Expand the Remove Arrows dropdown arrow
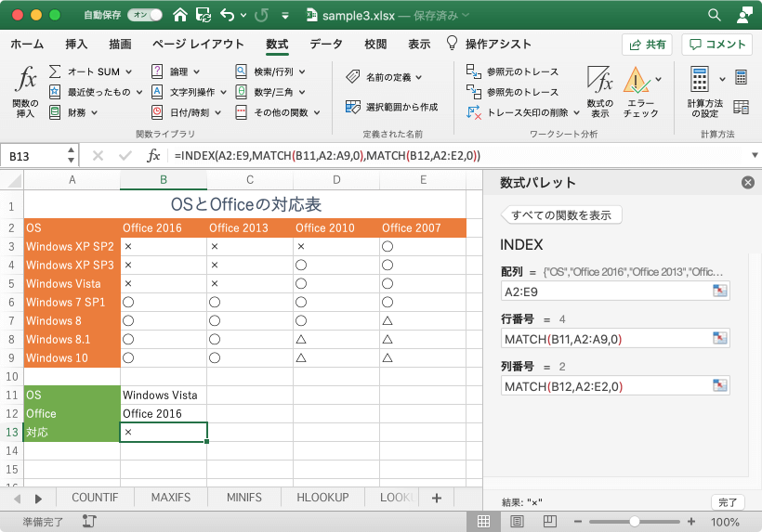The image size is (762, 532). click(576, 112)
